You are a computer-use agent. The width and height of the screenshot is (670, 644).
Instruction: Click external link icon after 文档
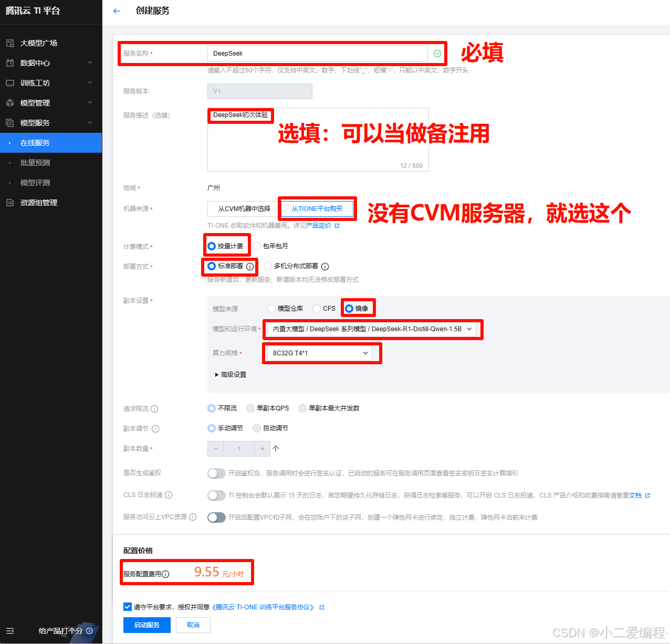coord(647,495)
